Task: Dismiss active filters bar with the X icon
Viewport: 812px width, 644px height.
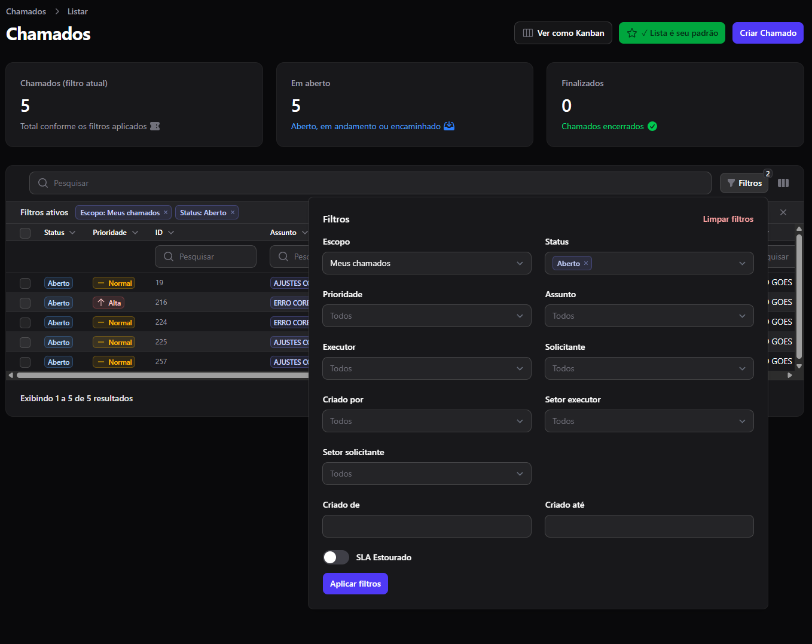Action: 783,212
